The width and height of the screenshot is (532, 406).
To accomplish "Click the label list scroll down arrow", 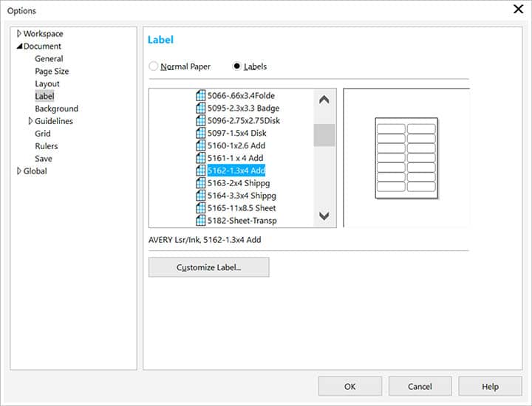I will pyautogui.click(x=324, y=216).
